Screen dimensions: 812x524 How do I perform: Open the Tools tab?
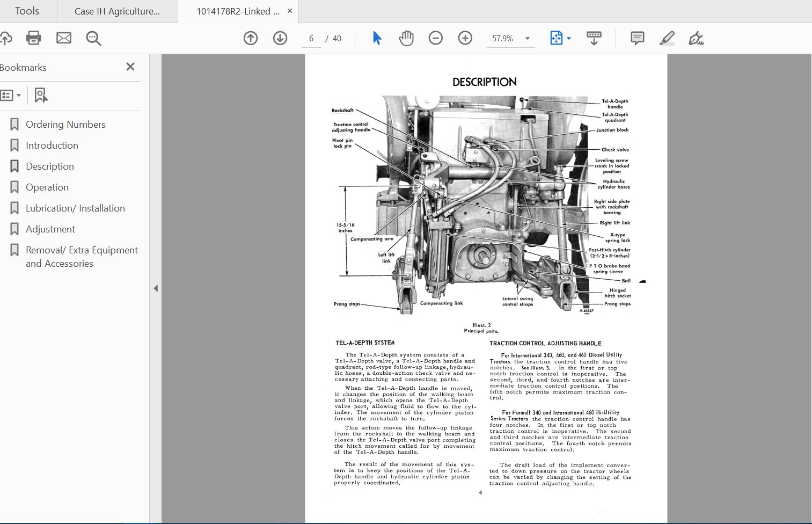tap(27, 11)
